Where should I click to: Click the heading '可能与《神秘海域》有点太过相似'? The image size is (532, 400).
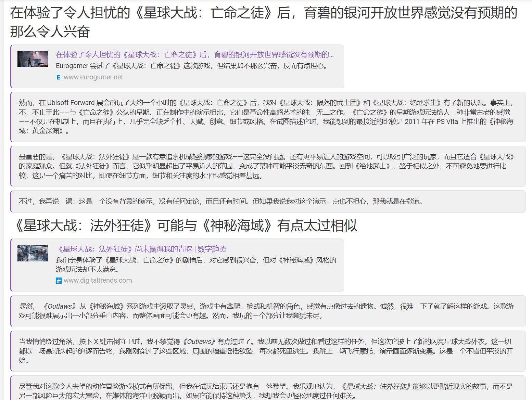point(185,226)
